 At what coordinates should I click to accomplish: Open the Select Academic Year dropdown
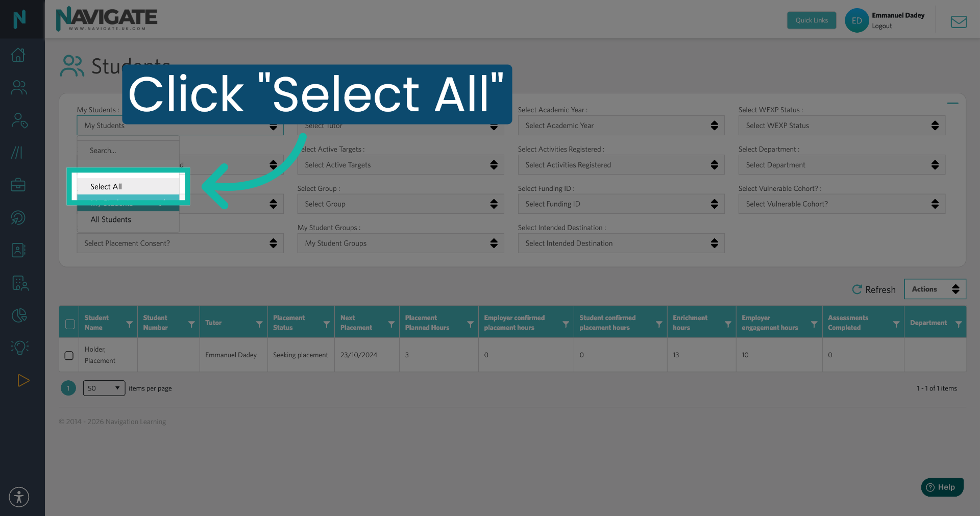[621, 125]
